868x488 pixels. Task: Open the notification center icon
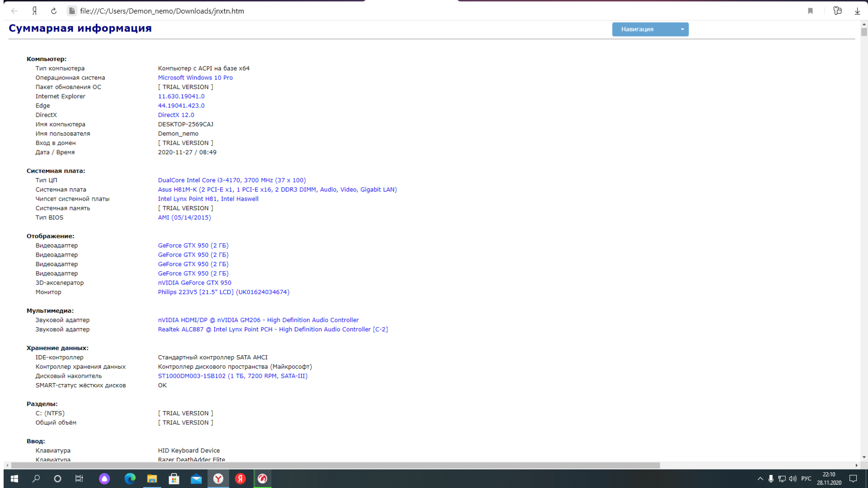853,479
